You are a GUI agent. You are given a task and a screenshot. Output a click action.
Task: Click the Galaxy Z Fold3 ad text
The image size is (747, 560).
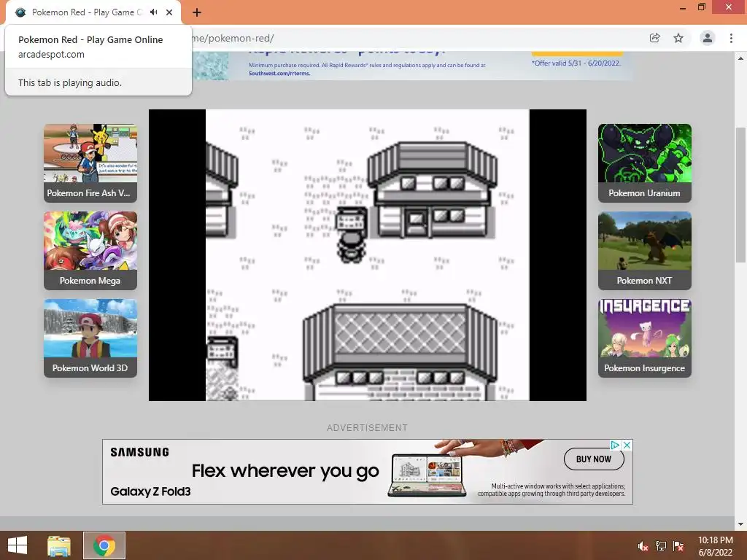(x=150, y=491)
